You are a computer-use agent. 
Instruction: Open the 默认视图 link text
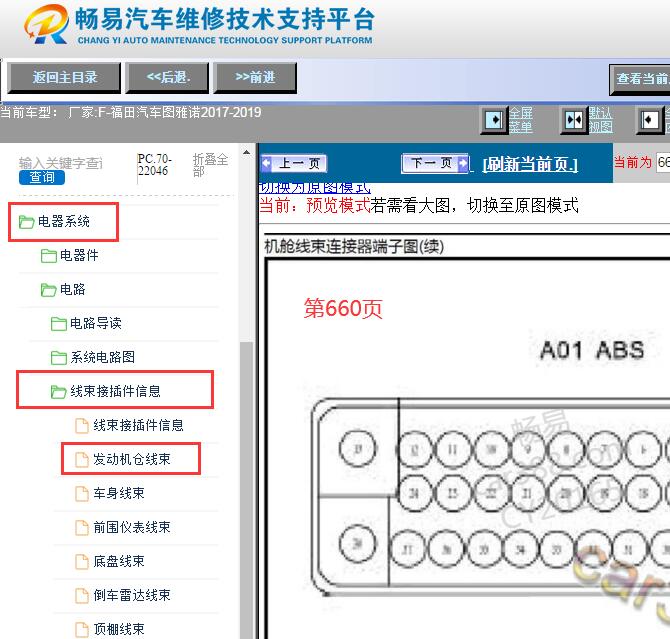click(600, 120)
